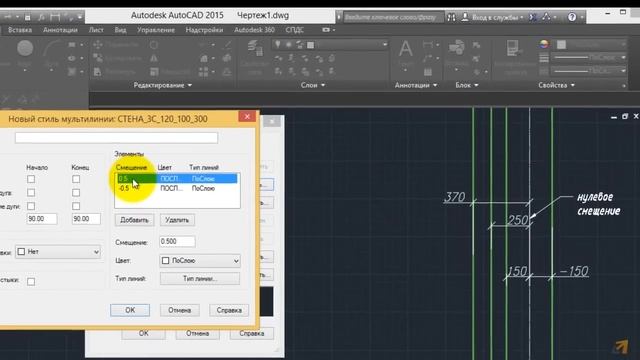Click Отмена in the new style dialog
This screenshot has width=640, height=360.
[180, 310]
